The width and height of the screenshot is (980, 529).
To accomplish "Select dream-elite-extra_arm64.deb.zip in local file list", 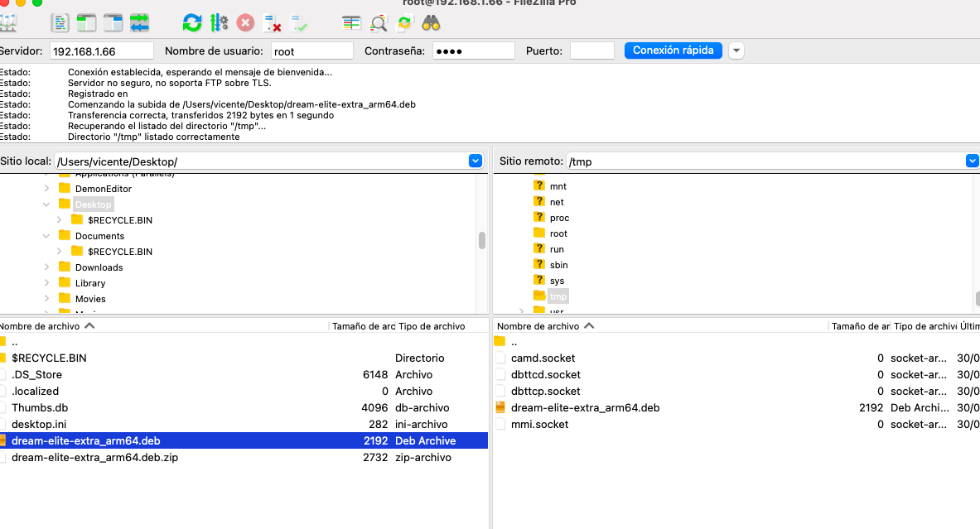I will [x=94, y=457].
